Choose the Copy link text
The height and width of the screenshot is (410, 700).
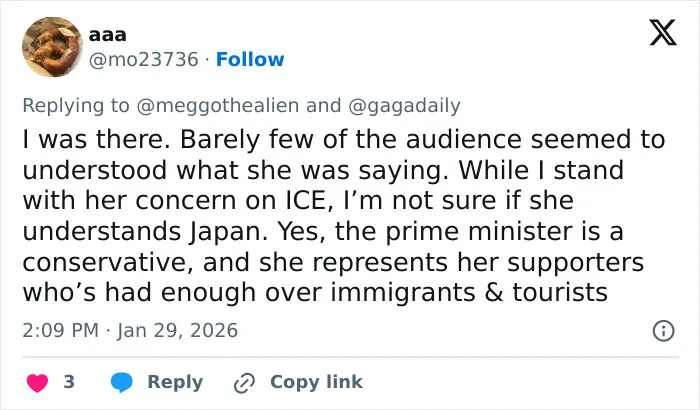(x=316, y=382)
